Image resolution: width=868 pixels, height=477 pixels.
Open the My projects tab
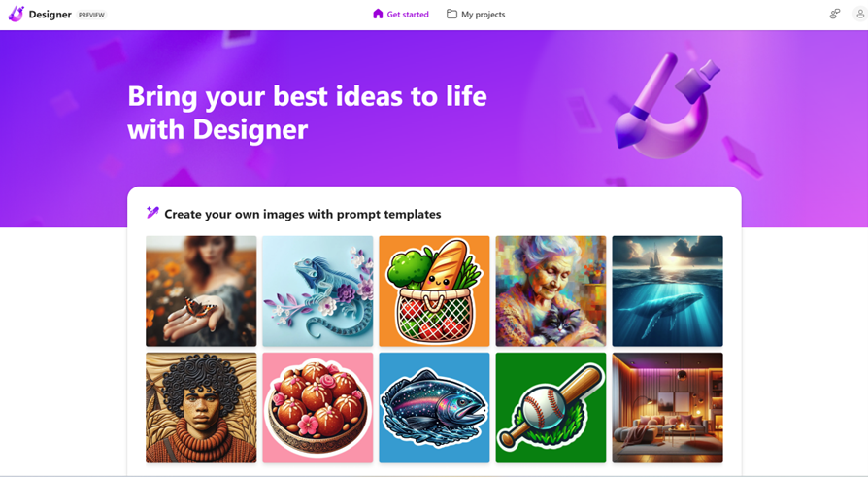(476, 14)
